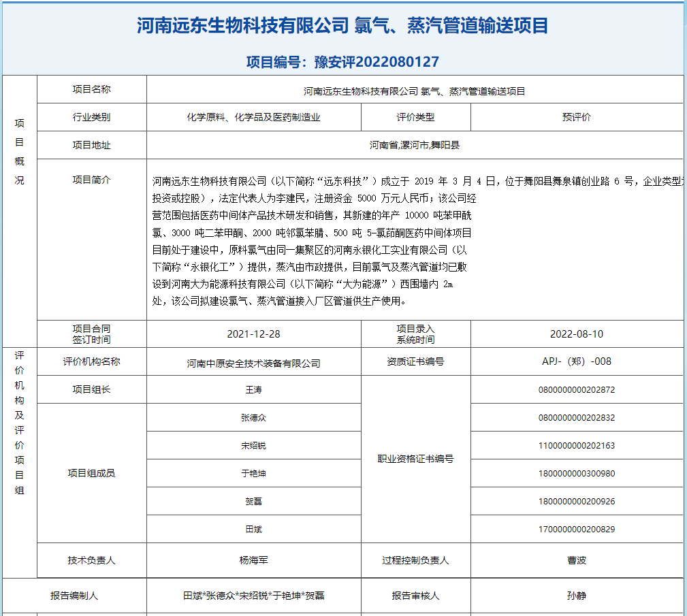Click intro line ending 管道供生产使用
Image resolution: width=687 pixels, height=616 pixels.
click(279, 302)
